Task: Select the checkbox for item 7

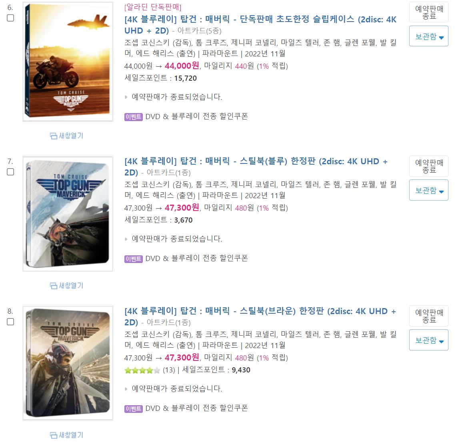Action: click(x=10, y=172)
